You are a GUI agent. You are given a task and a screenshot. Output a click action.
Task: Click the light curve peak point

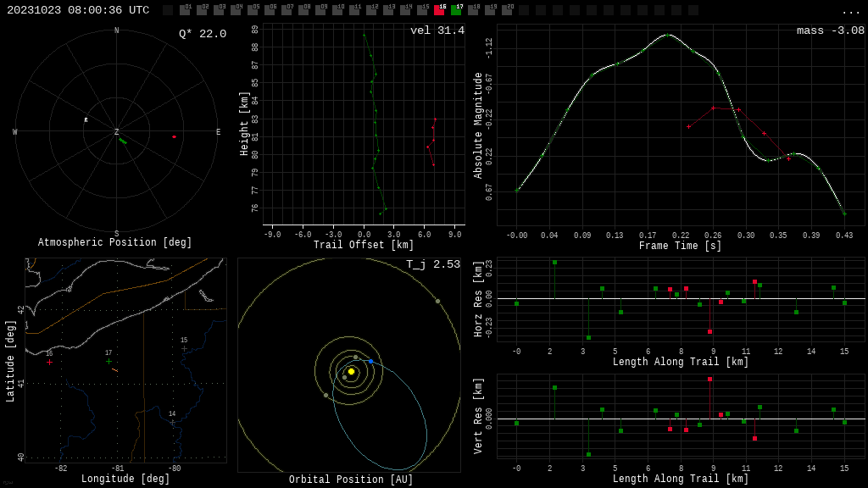668,35
